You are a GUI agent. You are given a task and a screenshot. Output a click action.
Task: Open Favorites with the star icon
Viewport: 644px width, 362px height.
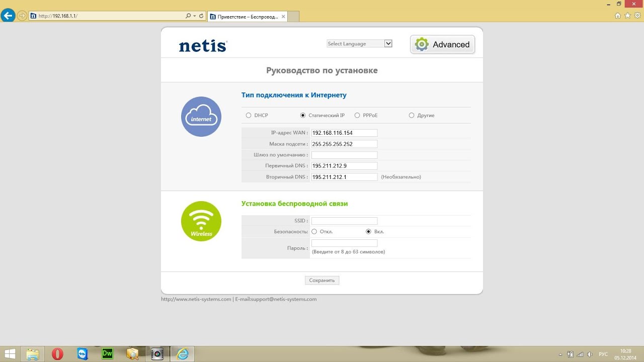pos(627,16)
